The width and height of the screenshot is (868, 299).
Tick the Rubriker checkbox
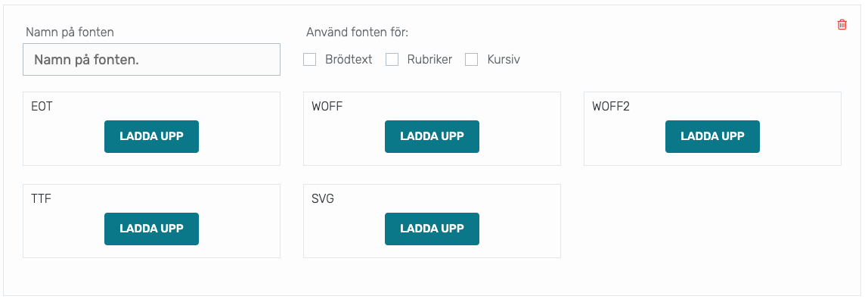(392, 59)
